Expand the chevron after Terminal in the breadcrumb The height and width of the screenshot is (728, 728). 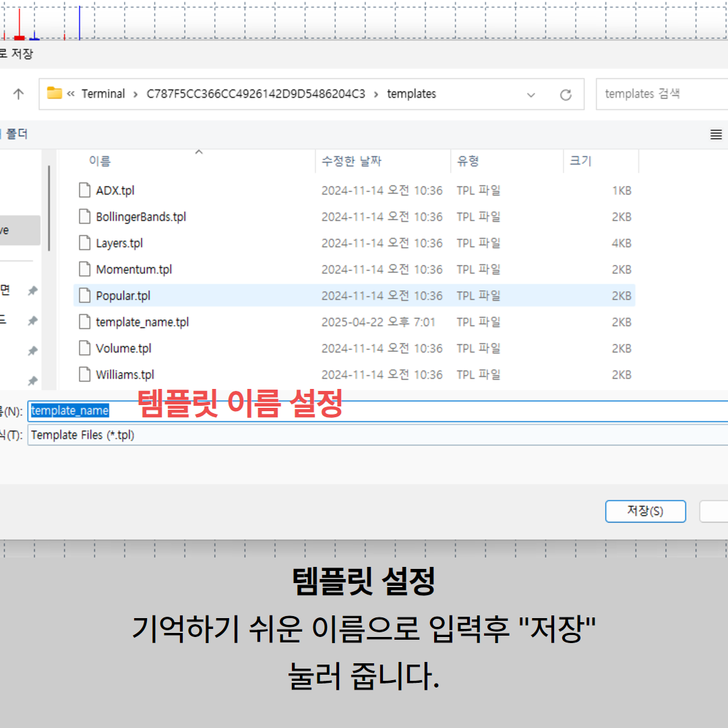(x=133, y=94)
